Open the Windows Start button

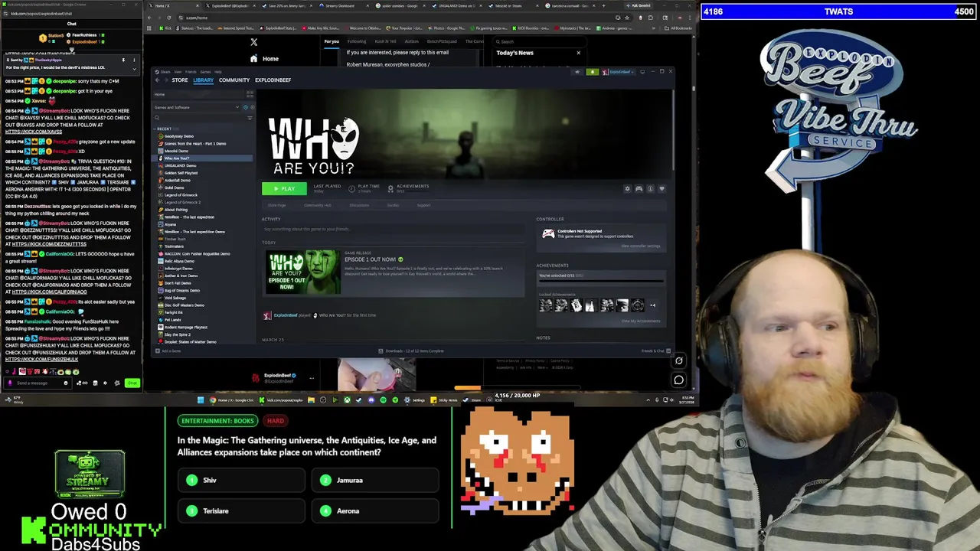pos(201,399)
